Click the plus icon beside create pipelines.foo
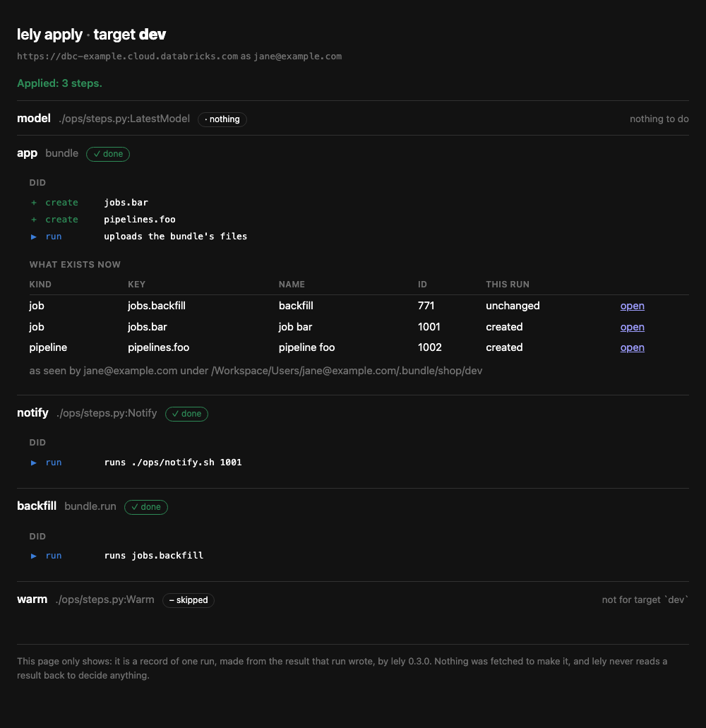Viewport: 706px width, 728px height. (34, 219)
